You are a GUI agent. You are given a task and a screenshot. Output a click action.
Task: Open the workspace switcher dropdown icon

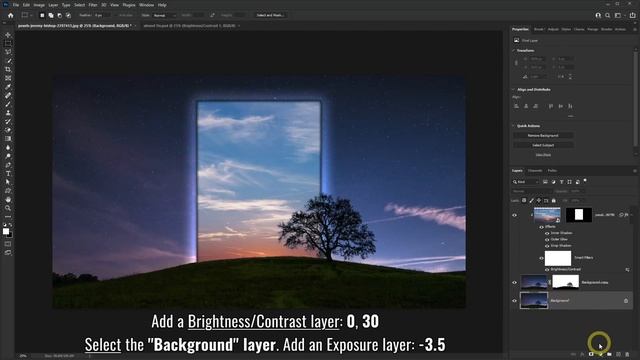click(619, 15)
